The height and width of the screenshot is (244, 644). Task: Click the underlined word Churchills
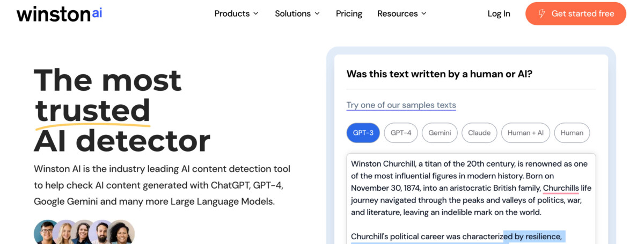click(560, 188)
